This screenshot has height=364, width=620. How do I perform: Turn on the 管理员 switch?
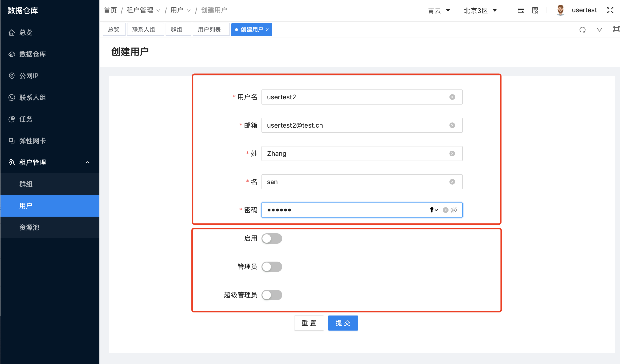(272, 267)
